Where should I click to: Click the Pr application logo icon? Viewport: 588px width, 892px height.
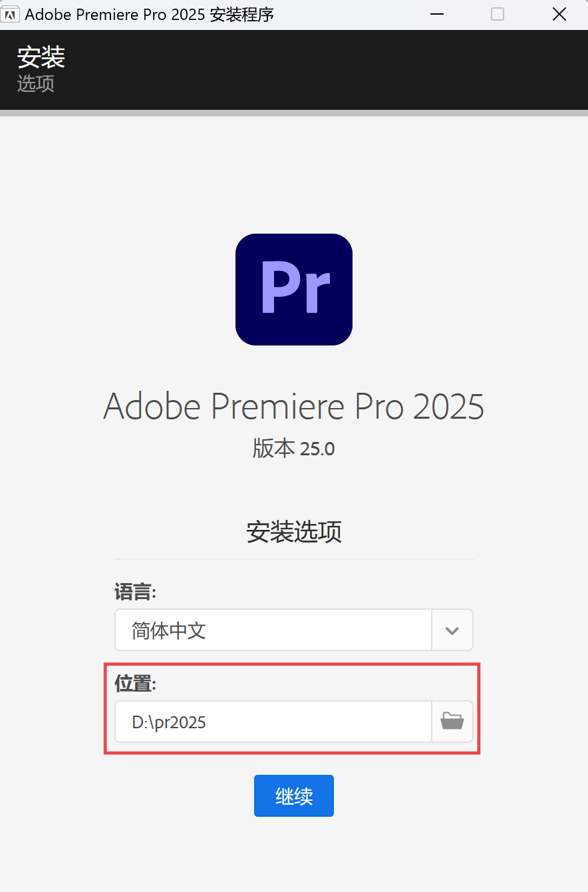293,289
